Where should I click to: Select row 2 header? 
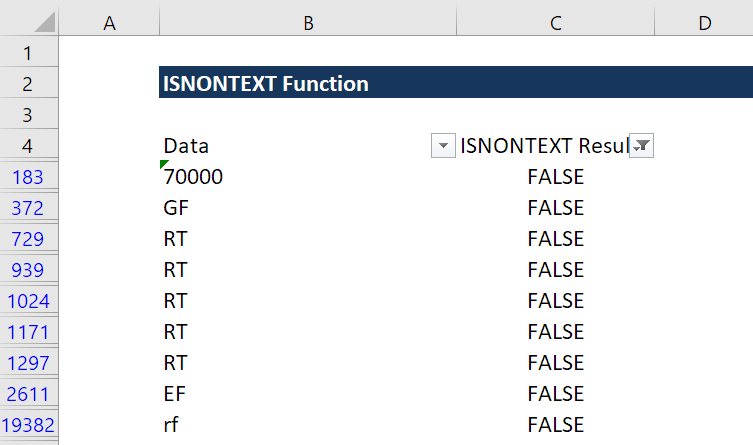(x=29, y=84)
